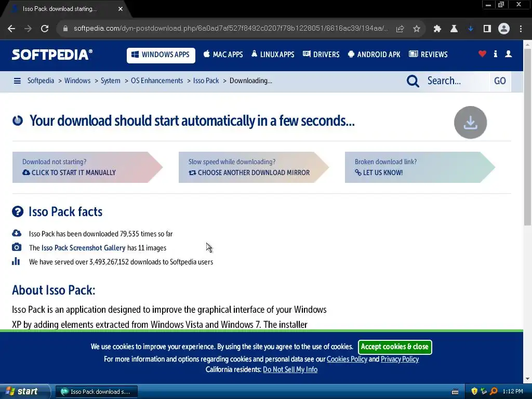Viewport: 532px width, 399px height.
Task: Click the round gray download icon
Action: tap(470, 123)
